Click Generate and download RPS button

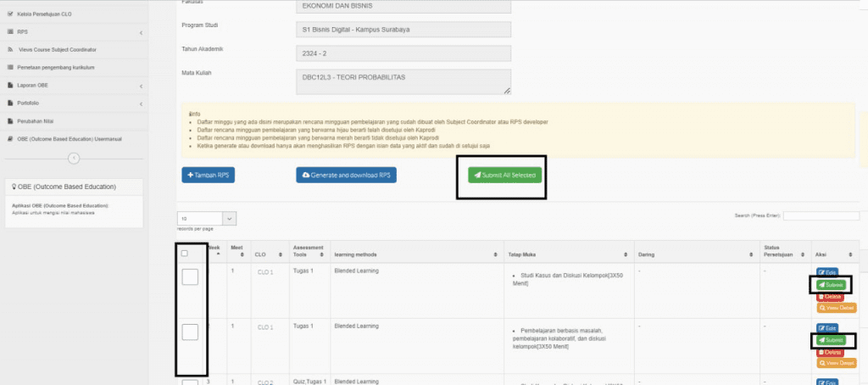pyautogui.click(x=346, y=175)
